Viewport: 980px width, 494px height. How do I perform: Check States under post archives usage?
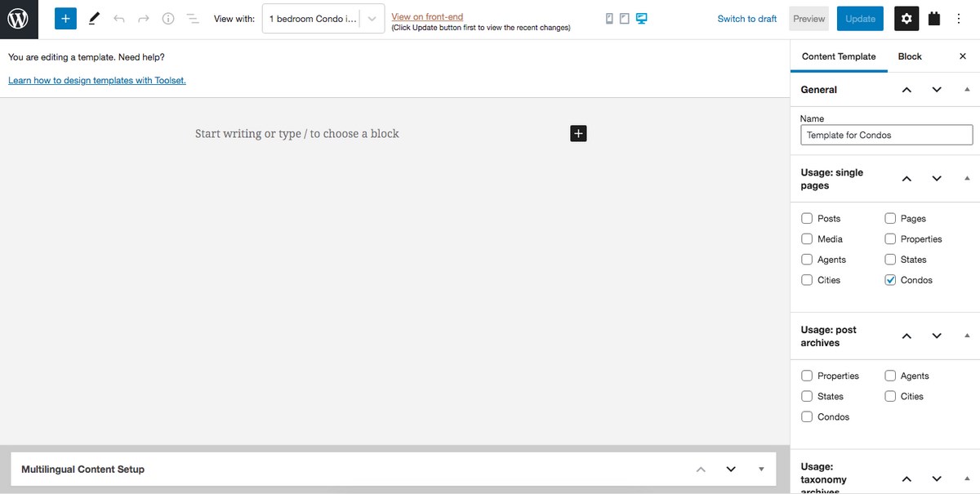tap(807, 397)
